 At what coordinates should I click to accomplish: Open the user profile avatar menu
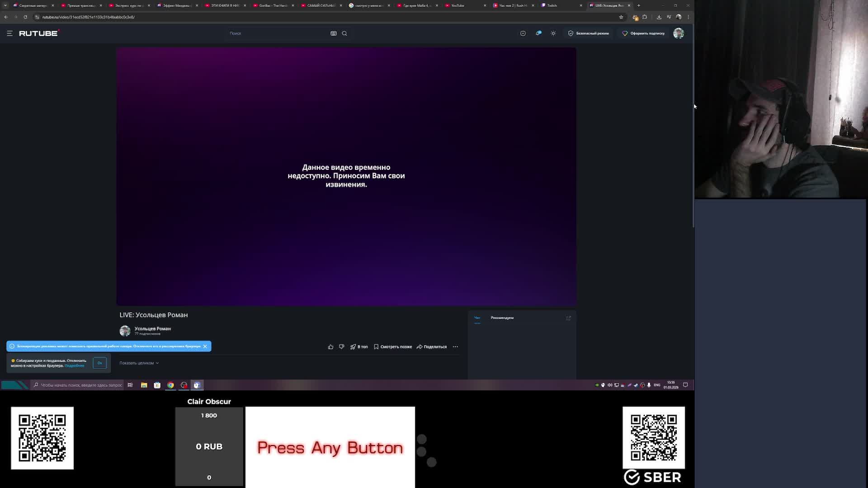click(678, 33)
